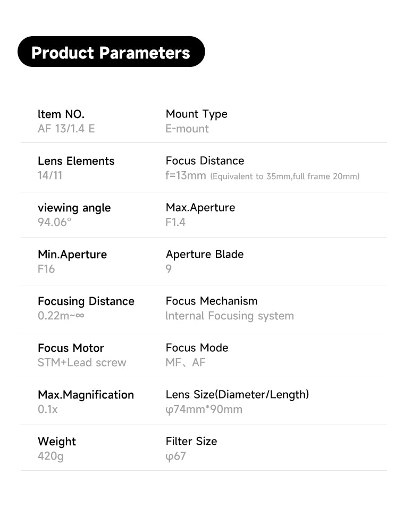This screenshot has width=420, height=525.
Task: Click the φ67 filter size value
Action: click(x=175, y=456)
